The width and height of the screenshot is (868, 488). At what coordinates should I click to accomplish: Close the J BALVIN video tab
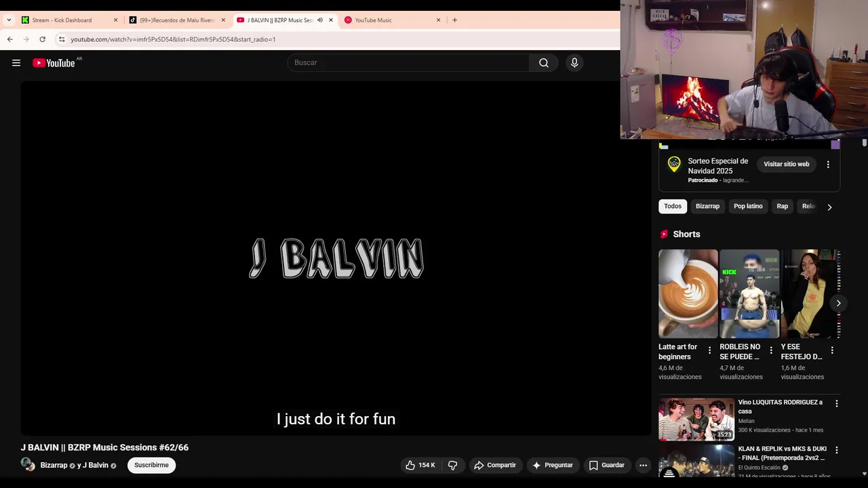coord(331,20)
